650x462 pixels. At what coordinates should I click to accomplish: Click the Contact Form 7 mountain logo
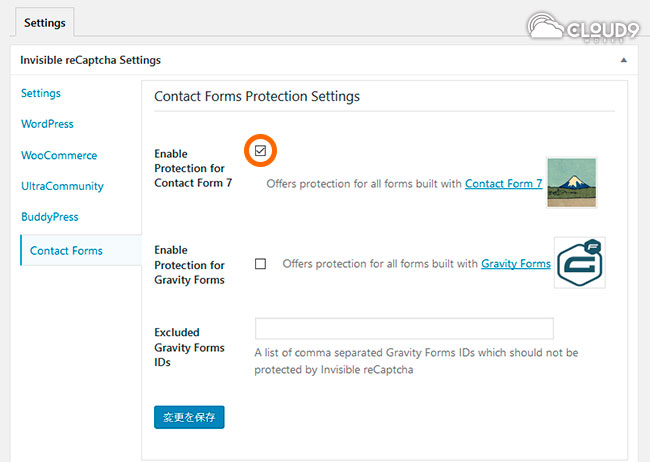click(x=572, y=182)
